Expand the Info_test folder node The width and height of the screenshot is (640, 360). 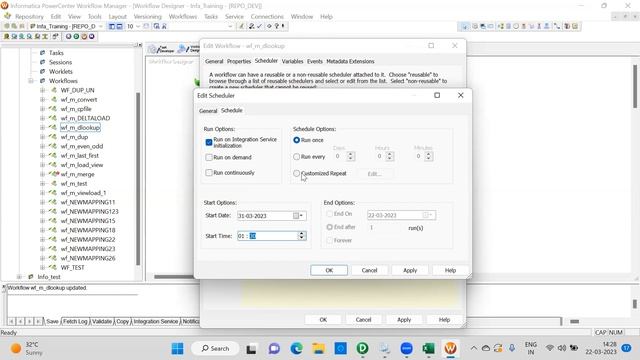[19, 277]
